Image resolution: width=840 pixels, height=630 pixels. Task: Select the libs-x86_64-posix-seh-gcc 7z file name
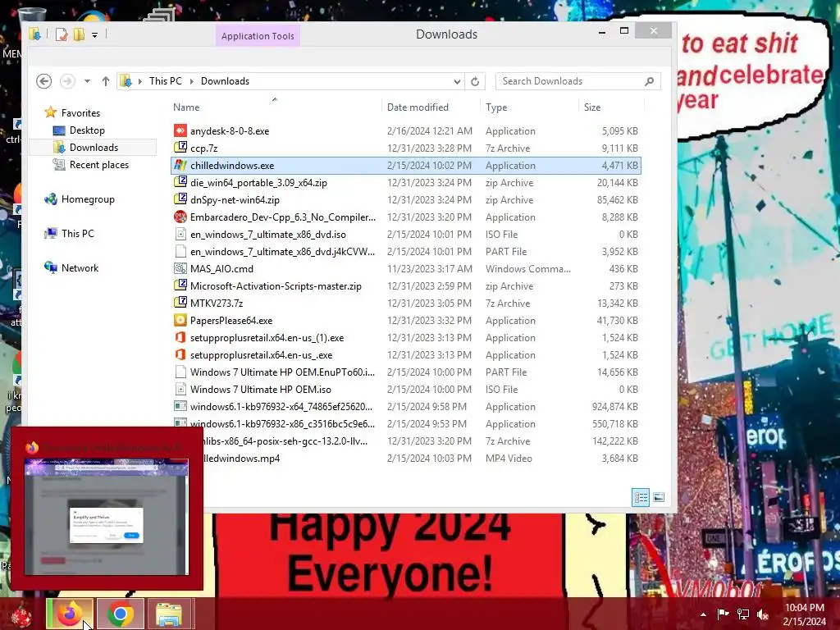[x=286, y=441]
